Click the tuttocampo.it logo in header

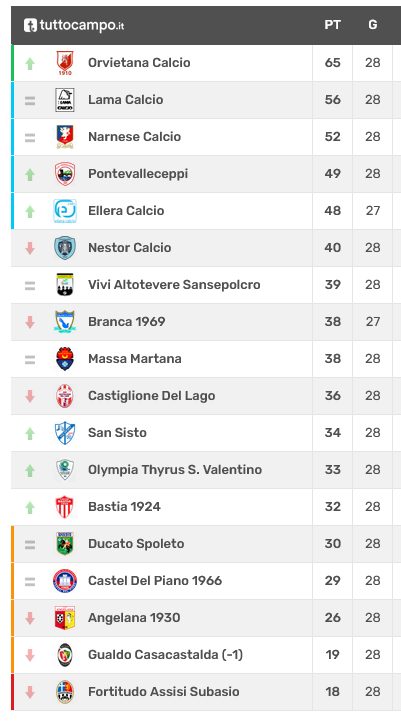[x=74, y=25]
